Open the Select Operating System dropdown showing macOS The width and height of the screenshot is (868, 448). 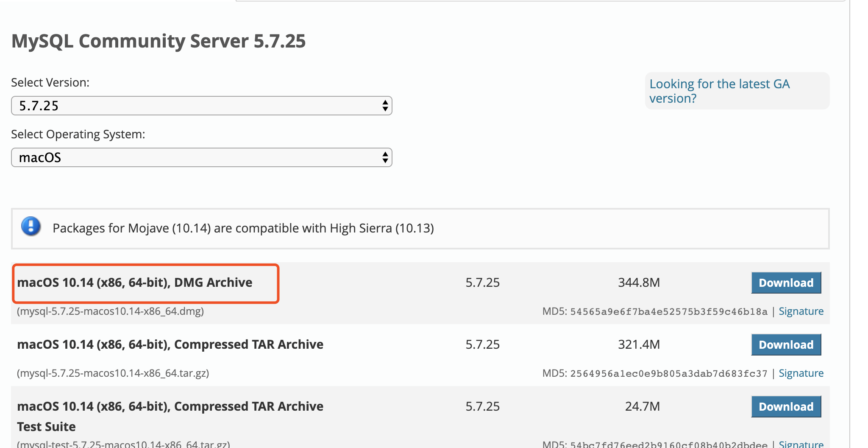point(201,157)
